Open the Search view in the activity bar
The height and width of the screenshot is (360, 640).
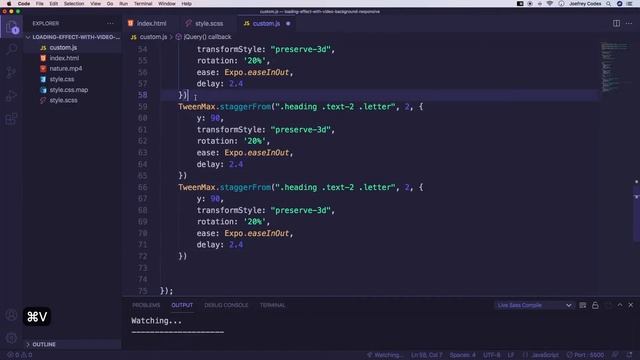point(11,49)
